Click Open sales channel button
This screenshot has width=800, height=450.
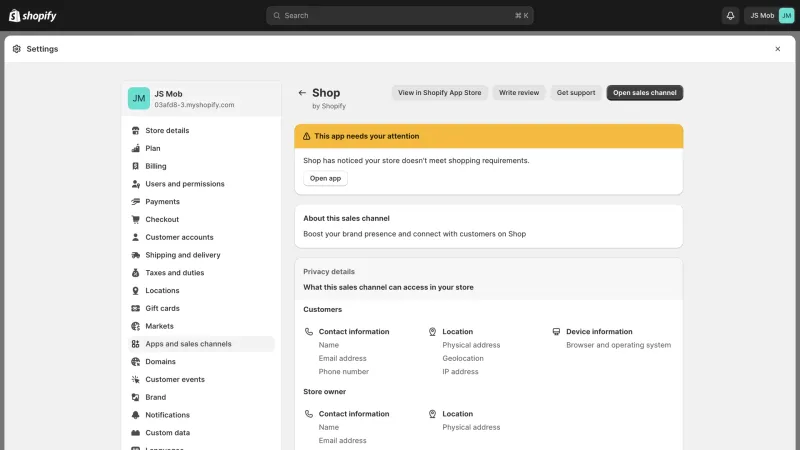[644, 93]
